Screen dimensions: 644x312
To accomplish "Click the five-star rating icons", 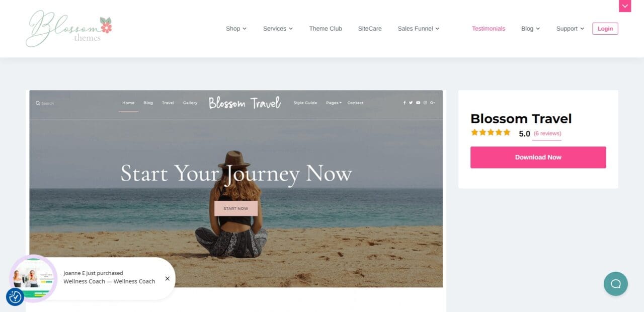I will point(491,133).
